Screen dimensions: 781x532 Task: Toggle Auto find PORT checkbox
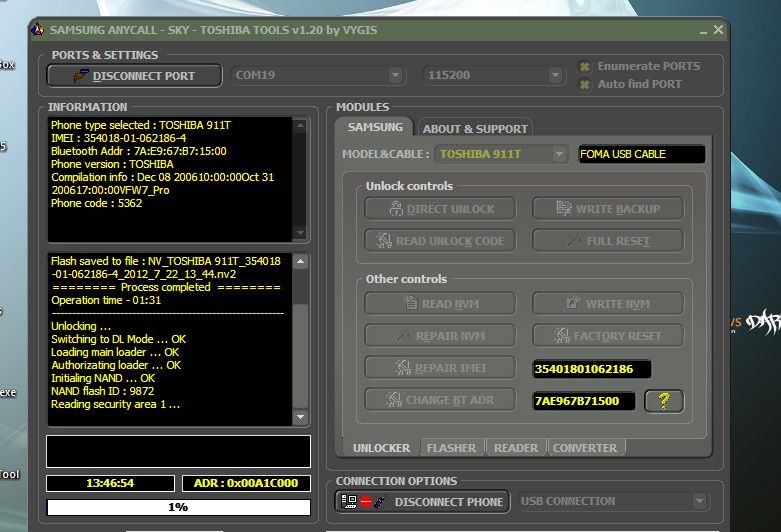[x=585, y=84]
